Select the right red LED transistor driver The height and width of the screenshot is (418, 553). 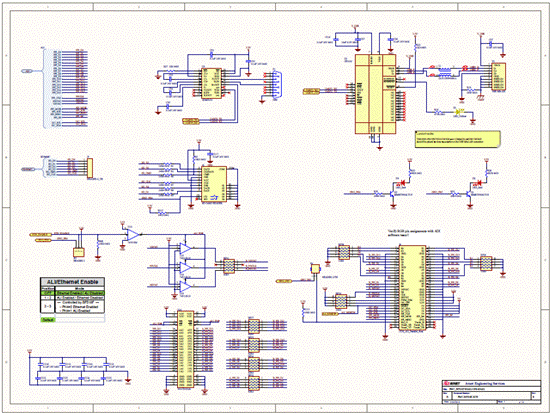tap(473, 190)
